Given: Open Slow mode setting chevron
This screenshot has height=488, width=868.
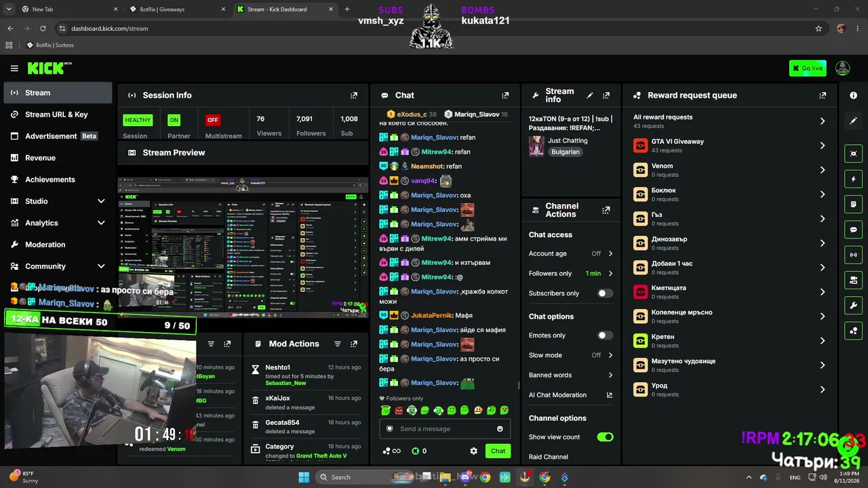Looking at the screenshot, I should (x=610, y=355).
